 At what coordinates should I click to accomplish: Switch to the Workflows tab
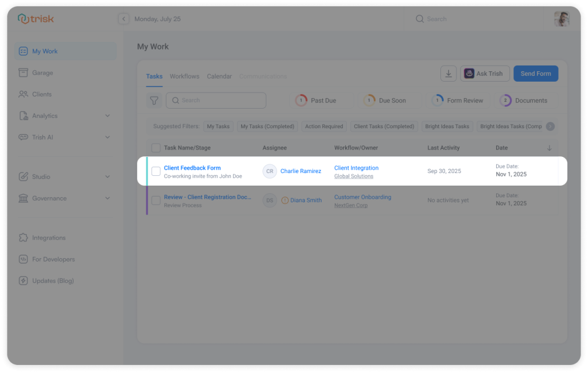point(184,76)
